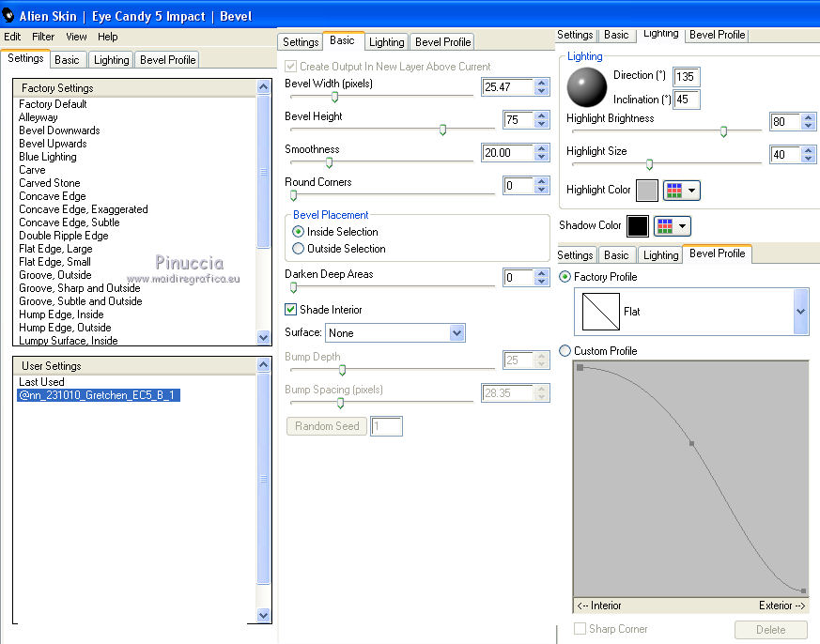Screen dimensions: 820x644
Task: Click the Delete profile point button
Action: [770, 630]
